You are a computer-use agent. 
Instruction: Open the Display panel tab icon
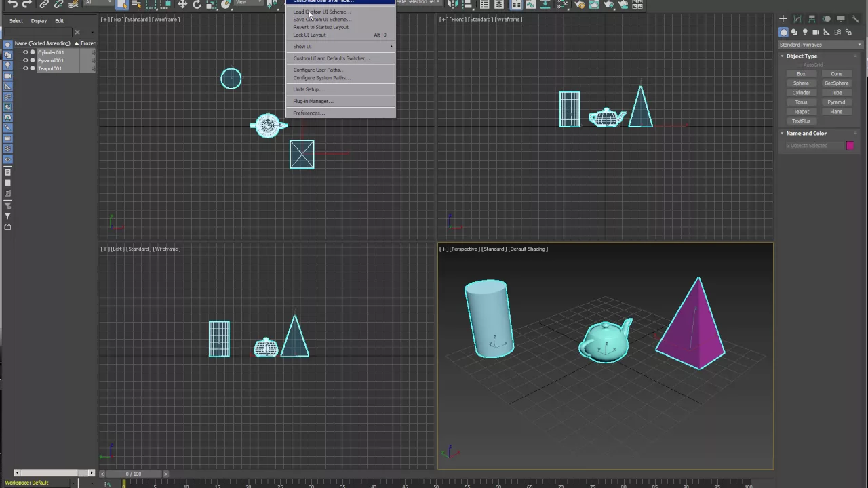click(x=841, y=18)
